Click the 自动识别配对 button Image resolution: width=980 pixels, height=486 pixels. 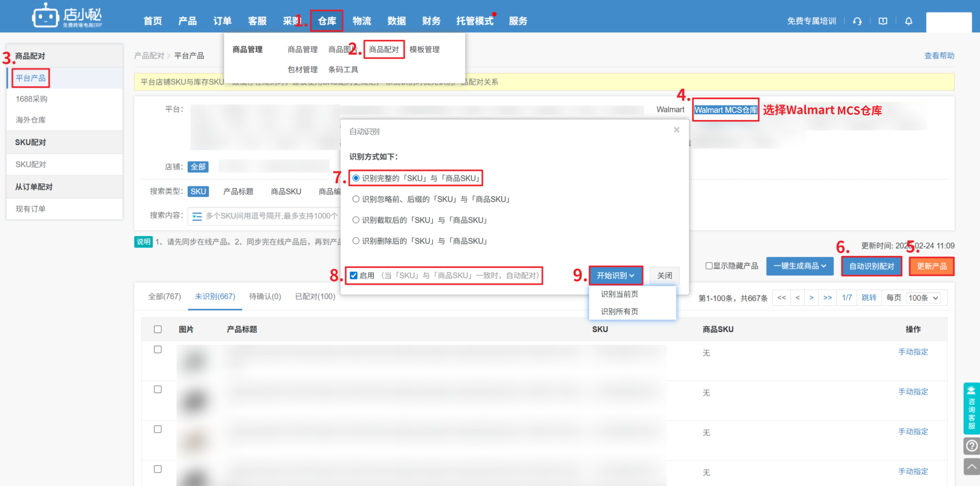(x=871, y=266)
